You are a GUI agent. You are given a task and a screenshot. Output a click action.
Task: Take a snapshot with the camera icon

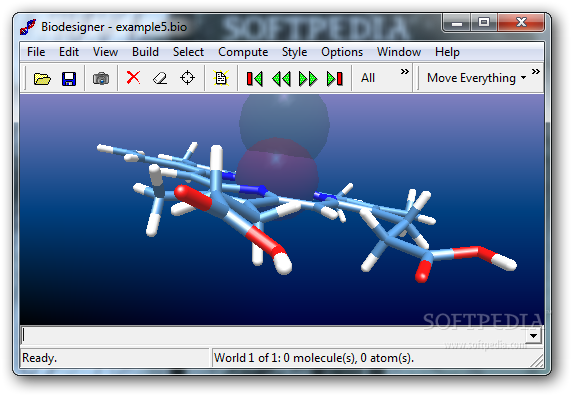coord(101,78)
